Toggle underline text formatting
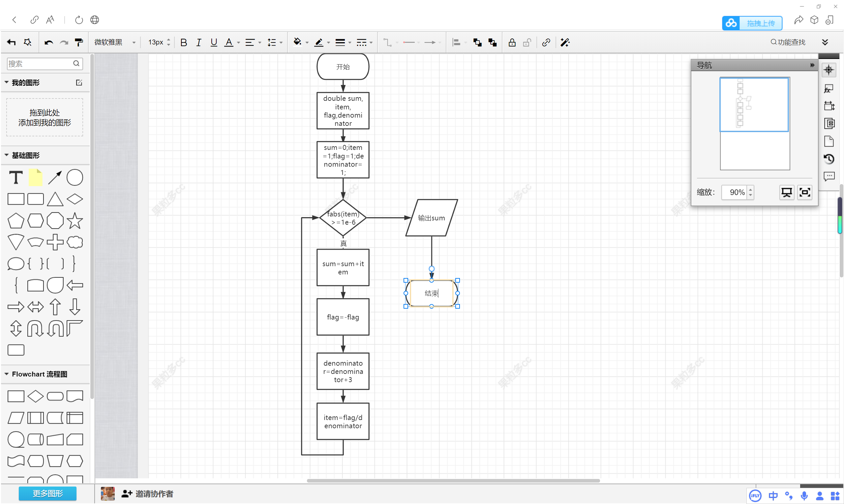The height and width of the screenshot is (504, 844). 214,42
